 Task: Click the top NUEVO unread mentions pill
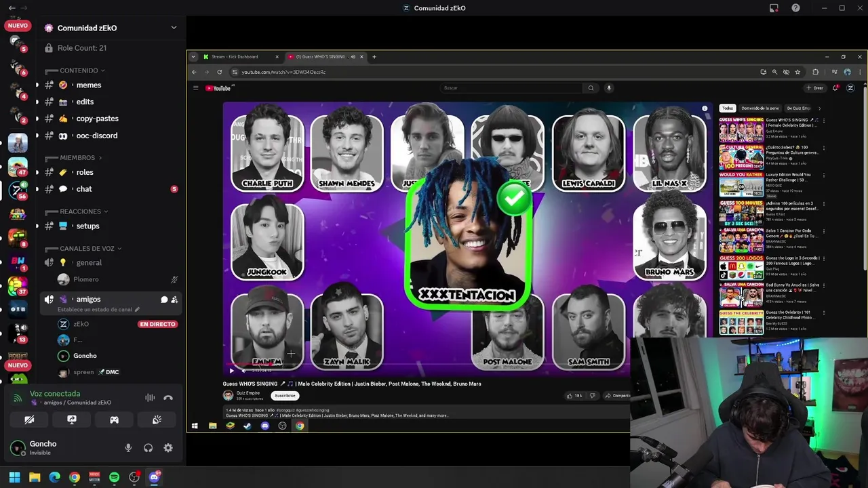coord(18,26)
